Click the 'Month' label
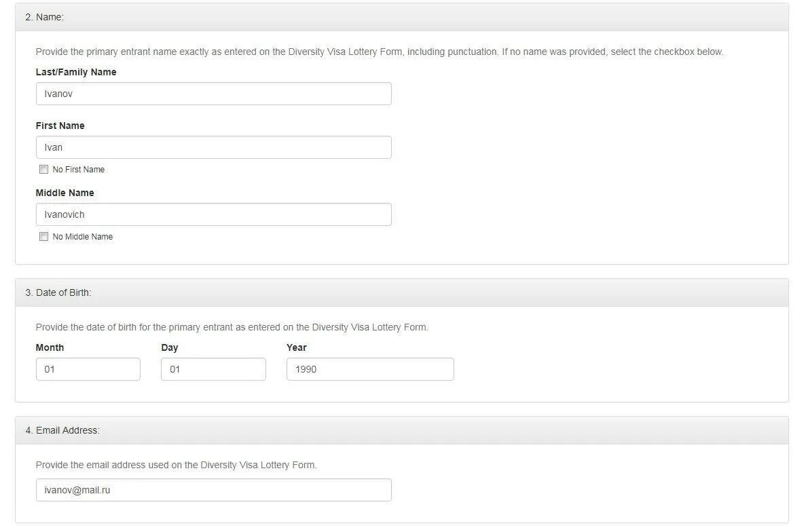 [50, 347]
